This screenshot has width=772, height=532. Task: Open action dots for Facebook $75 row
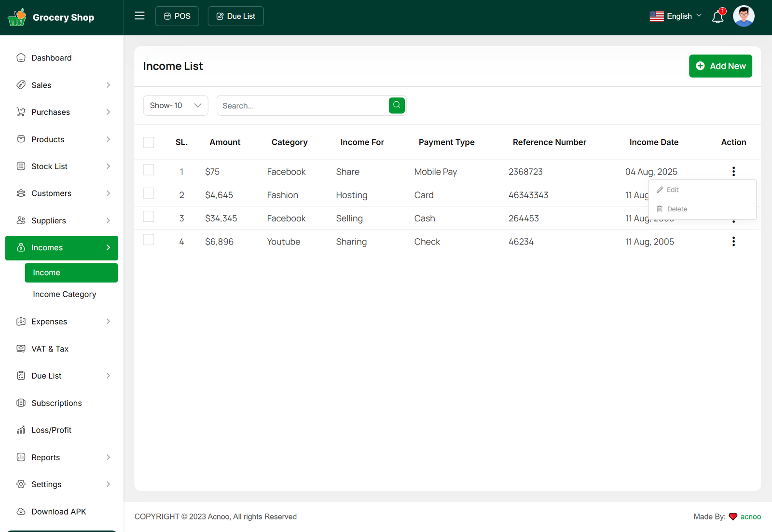pyautogui.click(x=733, y=171)
